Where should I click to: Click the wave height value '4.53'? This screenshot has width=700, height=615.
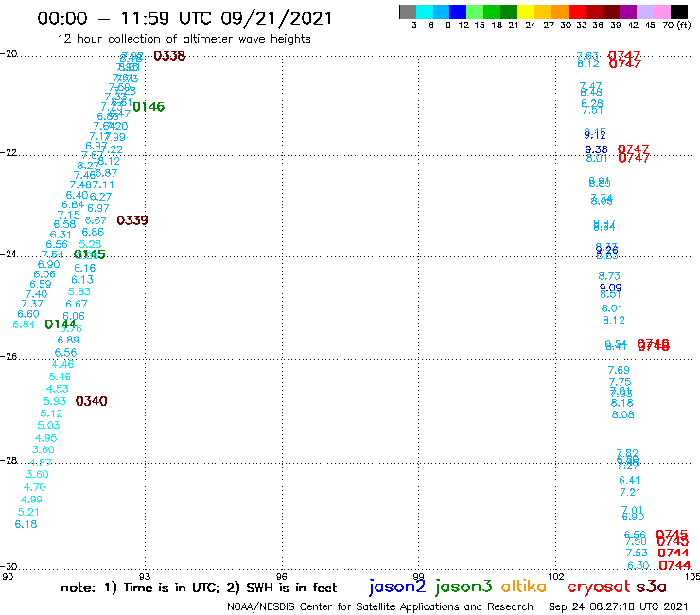tap(58, 389)
